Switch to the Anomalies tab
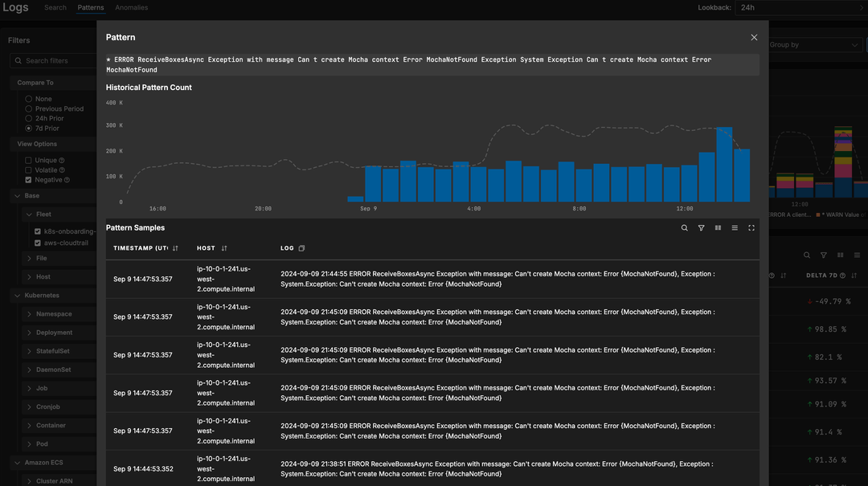The width and height of the screenshot is (868, 486). pyautogui.click(x=131, y=7)
